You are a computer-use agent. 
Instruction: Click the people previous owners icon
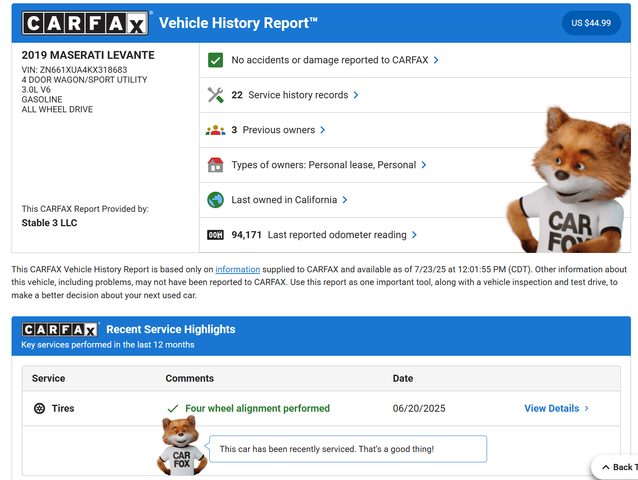[215, 130]
